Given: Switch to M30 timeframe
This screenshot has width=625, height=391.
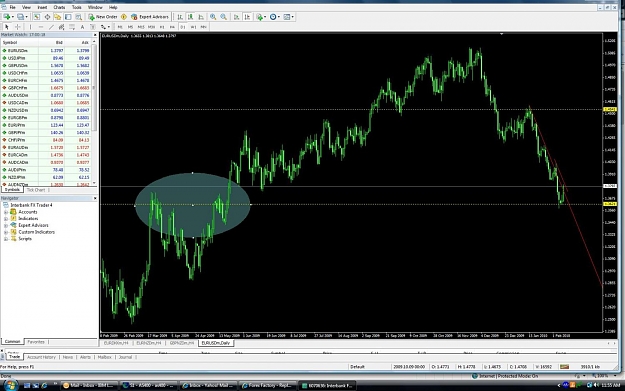Looking at the screenshot, I should coord(151,27).
